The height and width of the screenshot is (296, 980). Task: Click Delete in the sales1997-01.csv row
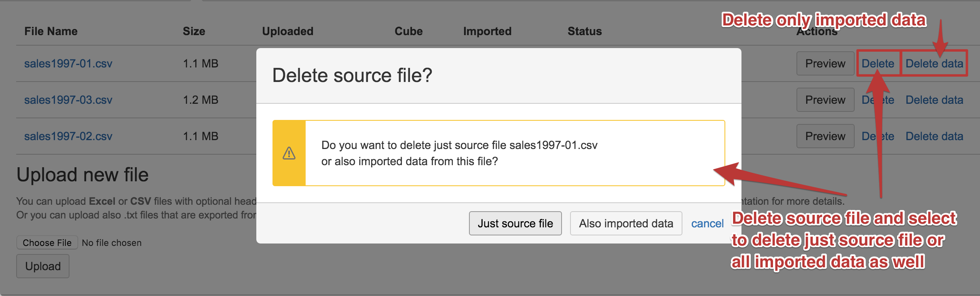point(878,63)
